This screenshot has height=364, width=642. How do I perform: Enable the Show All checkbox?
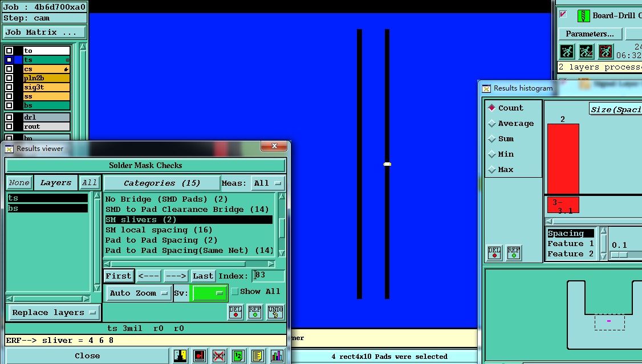tap(234, 292)
